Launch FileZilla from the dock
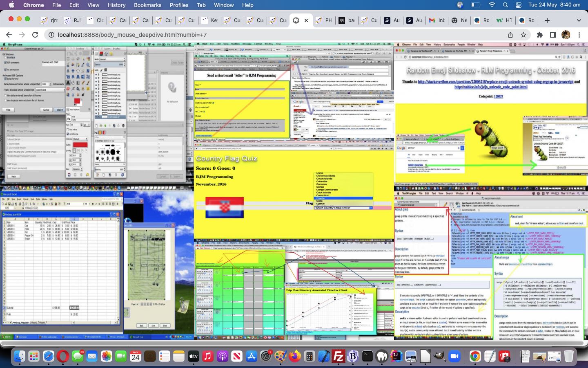 [338, 357]
